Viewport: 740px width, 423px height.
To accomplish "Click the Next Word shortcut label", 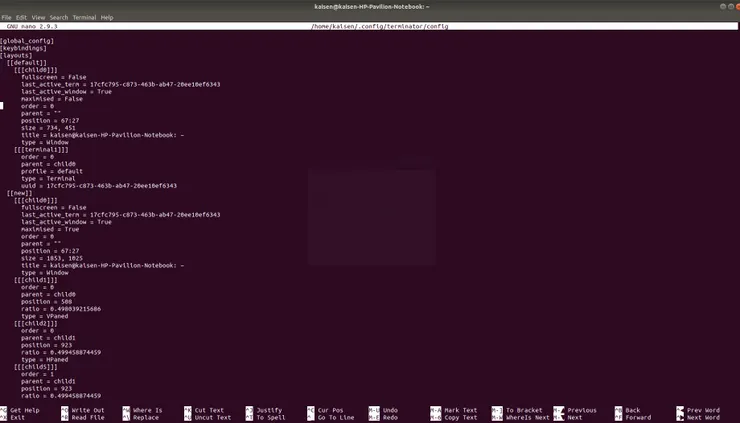I will (x=703, y=417).
